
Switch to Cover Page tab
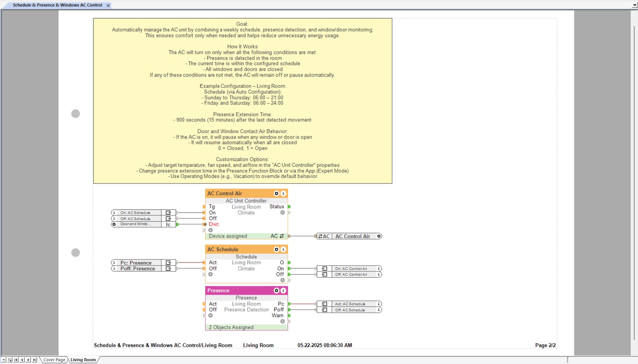(x=54, y=360)
